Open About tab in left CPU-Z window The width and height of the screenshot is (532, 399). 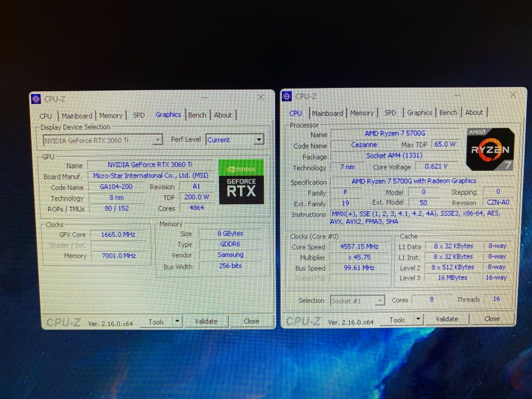click(x=223, y=115)
